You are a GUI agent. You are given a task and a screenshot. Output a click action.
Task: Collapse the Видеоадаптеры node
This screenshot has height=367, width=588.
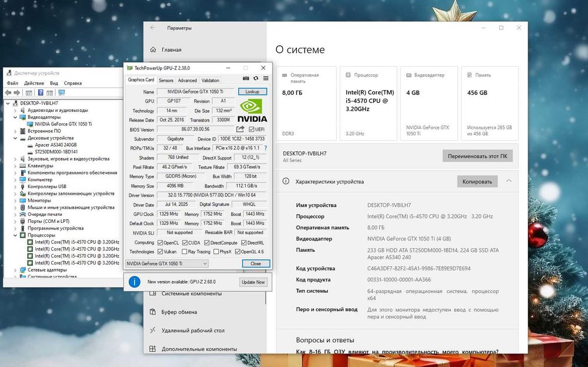[15, 117]
